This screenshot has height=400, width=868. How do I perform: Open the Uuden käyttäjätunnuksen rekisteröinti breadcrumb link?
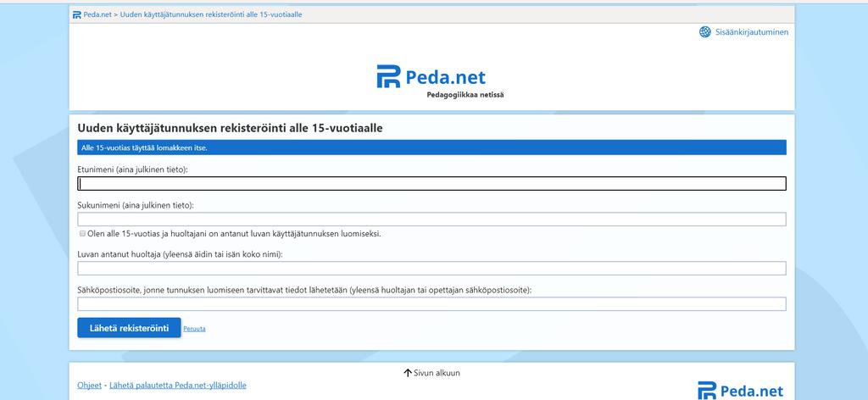click(211, 15)
